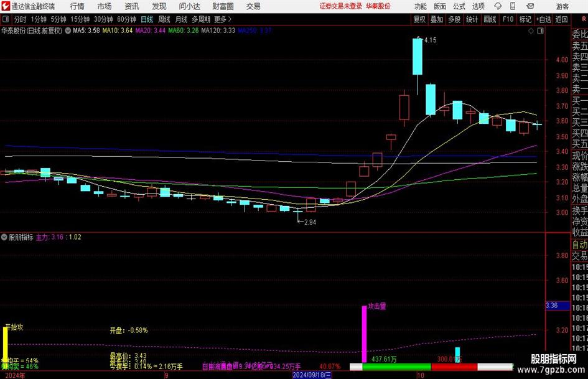Click the 自动 label in right panel
This screenshot has height=379, width=588.
pyautogui.click(x=580, y=245)
